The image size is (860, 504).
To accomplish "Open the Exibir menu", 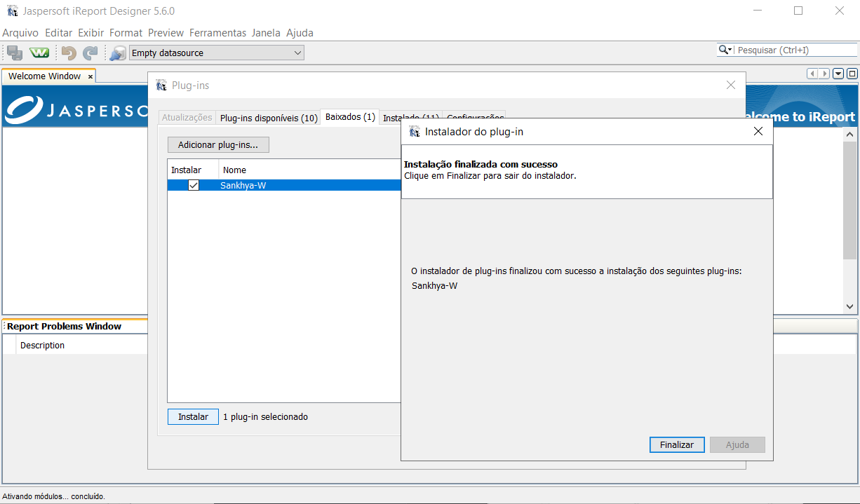I will 91,33.
